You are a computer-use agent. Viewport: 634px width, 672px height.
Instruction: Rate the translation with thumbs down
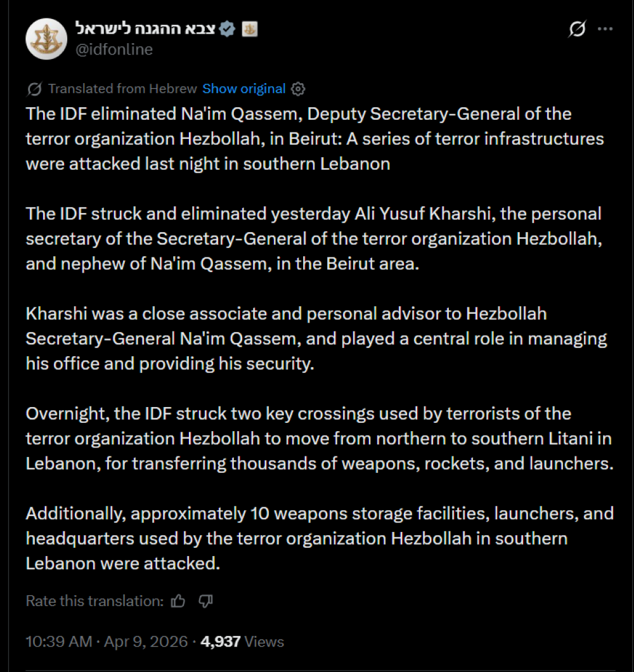pos(205,601)
